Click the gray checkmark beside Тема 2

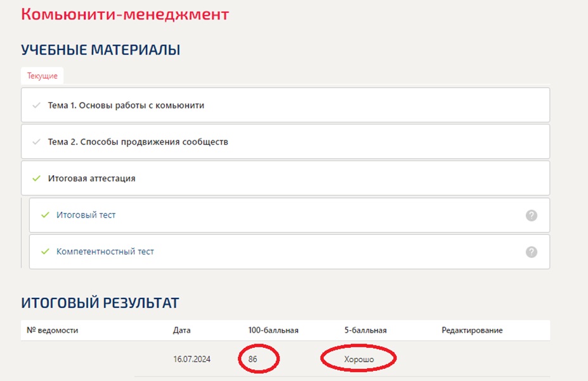coord(36,142)
